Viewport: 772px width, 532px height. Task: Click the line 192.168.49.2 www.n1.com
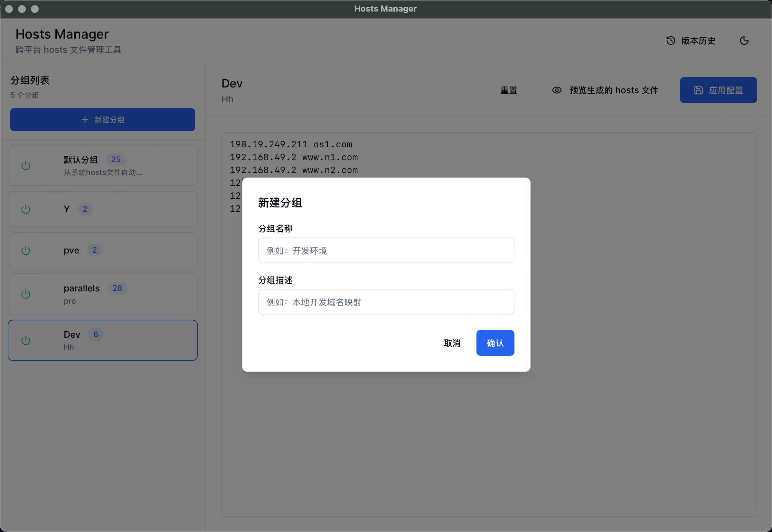click(294, 157)
